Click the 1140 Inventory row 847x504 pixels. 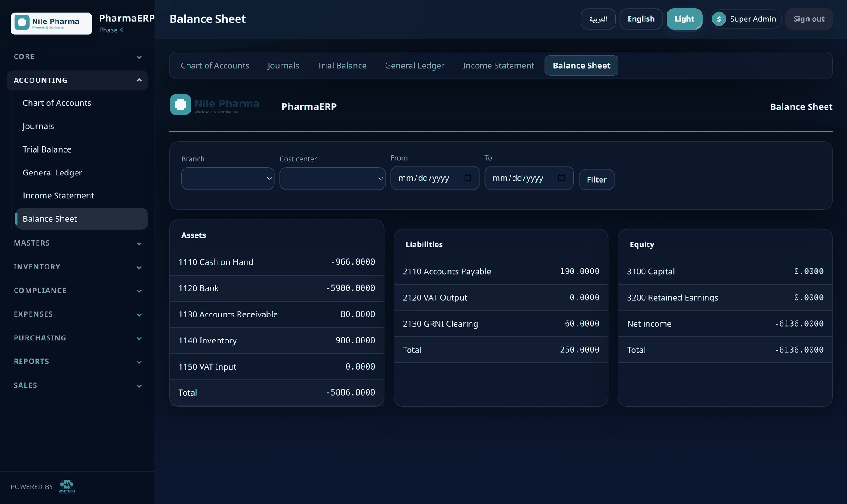277,340
